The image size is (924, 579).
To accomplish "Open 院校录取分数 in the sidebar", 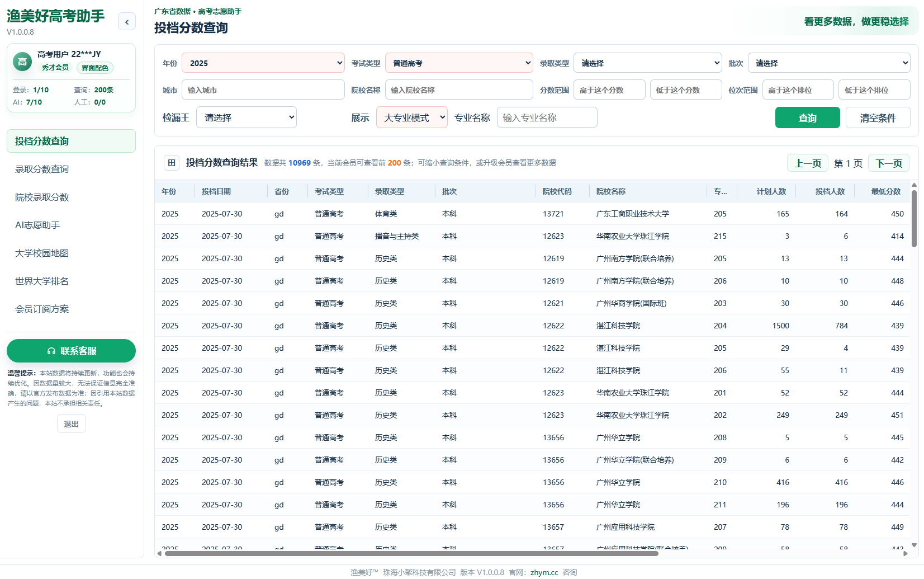I will (x=71, y=197).
